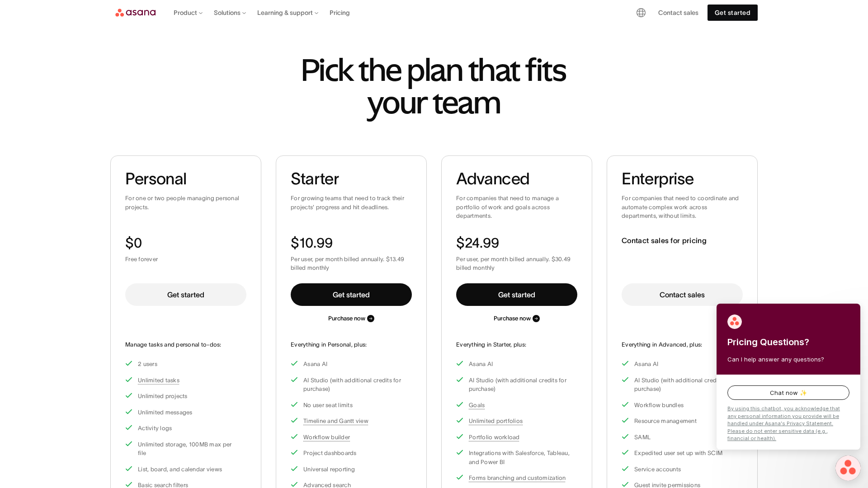Image resolution: width=868 pixels, height=488 pixels.
Task: Open the Timeline and Gantt view link
Action: pos(335,421)
